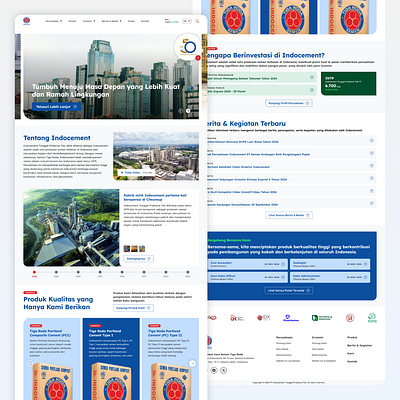
Task: Slide product carousel left with arrow
Action: [29, 363]
